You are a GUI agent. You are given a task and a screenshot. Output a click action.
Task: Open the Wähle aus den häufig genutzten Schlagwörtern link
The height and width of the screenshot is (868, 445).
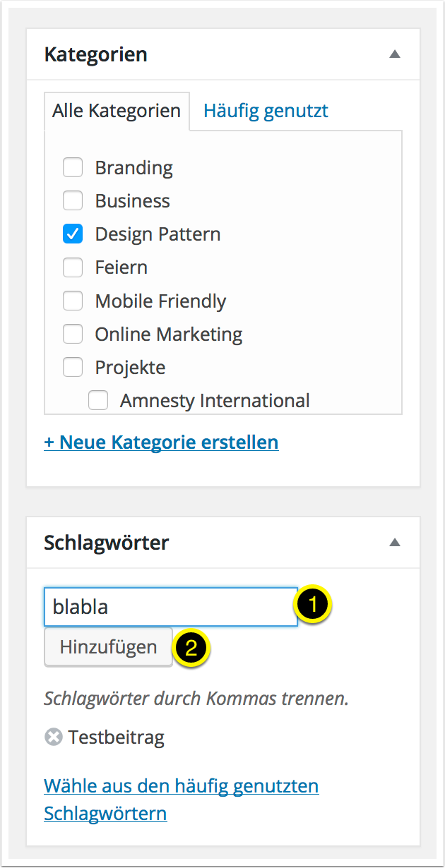(181, 800)
